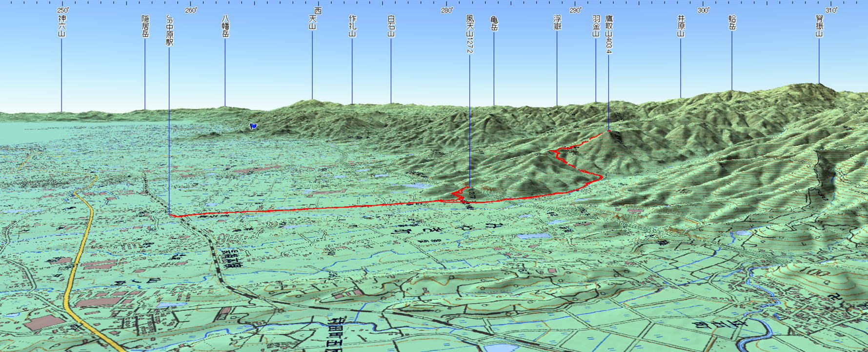Select the 天山 peak label
The width and height of the screenshot is (868, 352).
click(x=312, y=22)
